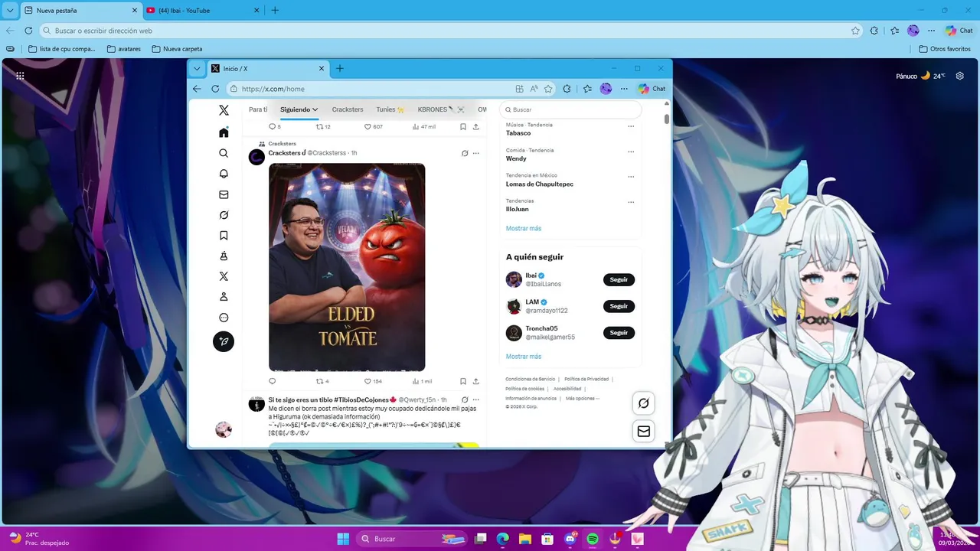Follow LAM with the Seguir button
Screen dimensions: 980x551
point(619,306)
